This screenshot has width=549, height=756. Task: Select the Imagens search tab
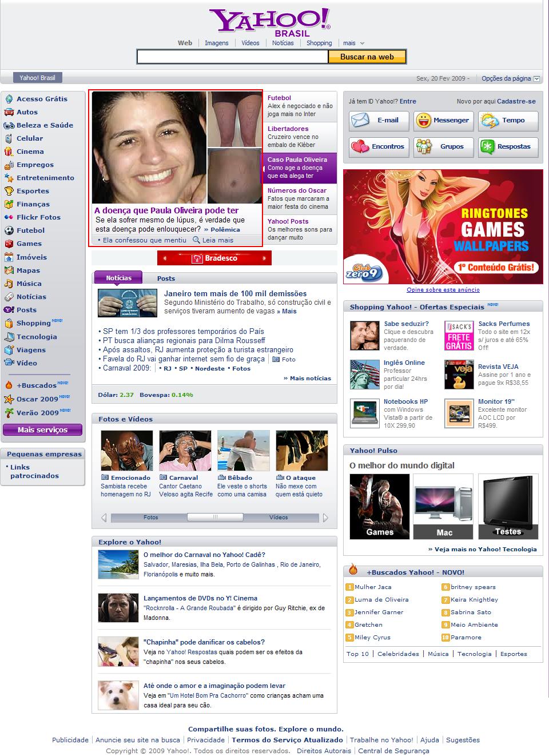pos(217,43)
